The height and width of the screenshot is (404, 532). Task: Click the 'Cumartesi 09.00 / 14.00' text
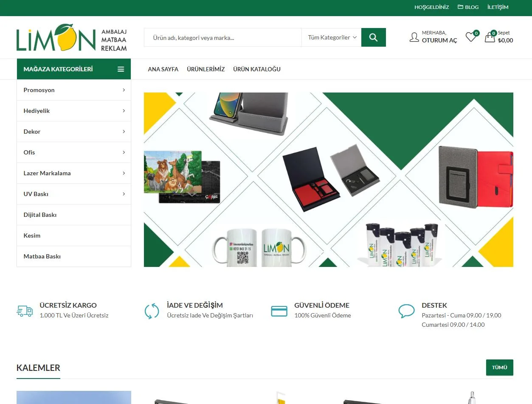pyautogui.click(x=453, y=325)
